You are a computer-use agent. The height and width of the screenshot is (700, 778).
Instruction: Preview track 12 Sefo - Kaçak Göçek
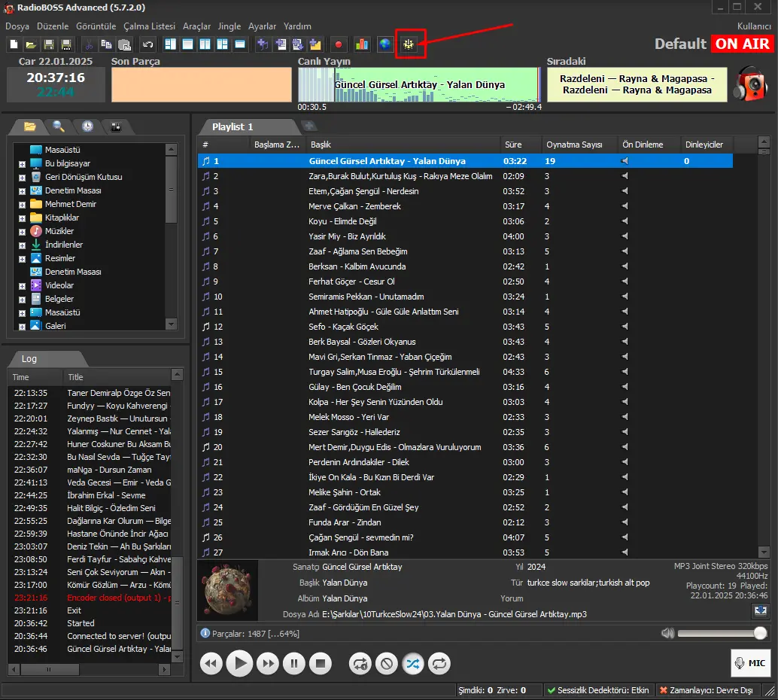(625, 326)
